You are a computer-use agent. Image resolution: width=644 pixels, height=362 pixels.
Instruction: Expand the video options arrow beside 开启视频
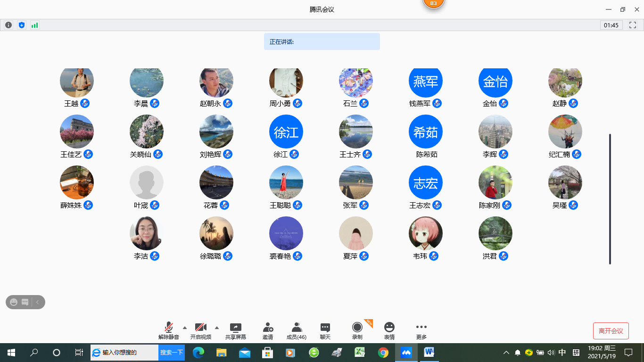[217, 328]
